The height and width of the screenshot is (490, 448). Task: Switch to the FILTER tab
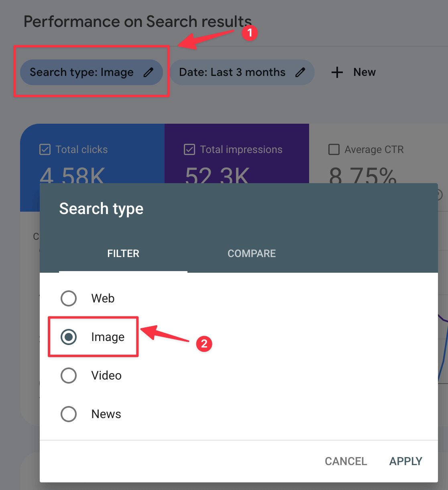[x=123, y=253]
